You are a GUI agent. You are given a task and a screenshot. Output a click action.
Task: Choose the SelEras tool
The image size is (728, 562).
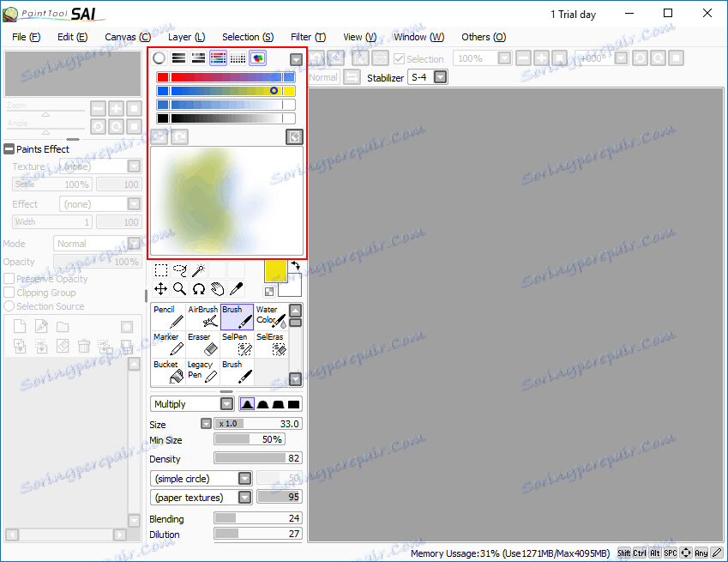coord(271,344)
